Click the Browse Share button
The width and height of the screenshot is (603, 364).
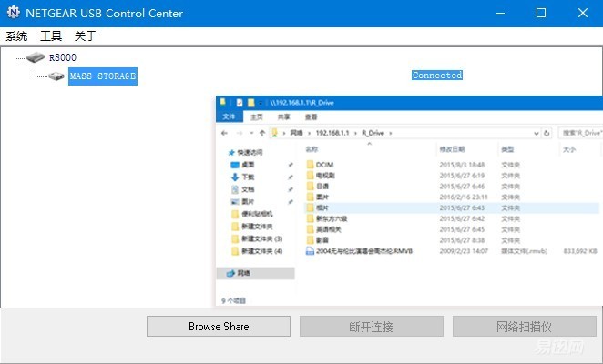pos(219,327)
